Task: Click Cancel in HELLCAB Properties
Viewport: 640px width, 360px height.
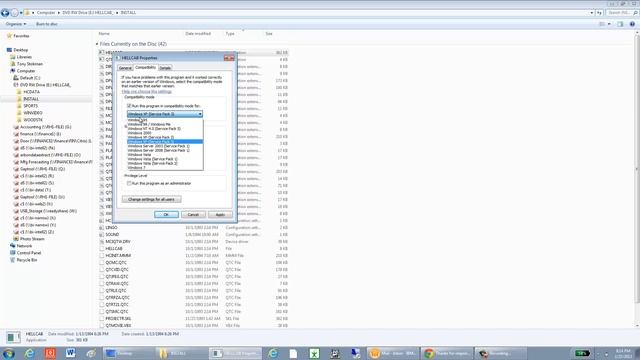Action: pyautogui.click(x=193, y=215)
